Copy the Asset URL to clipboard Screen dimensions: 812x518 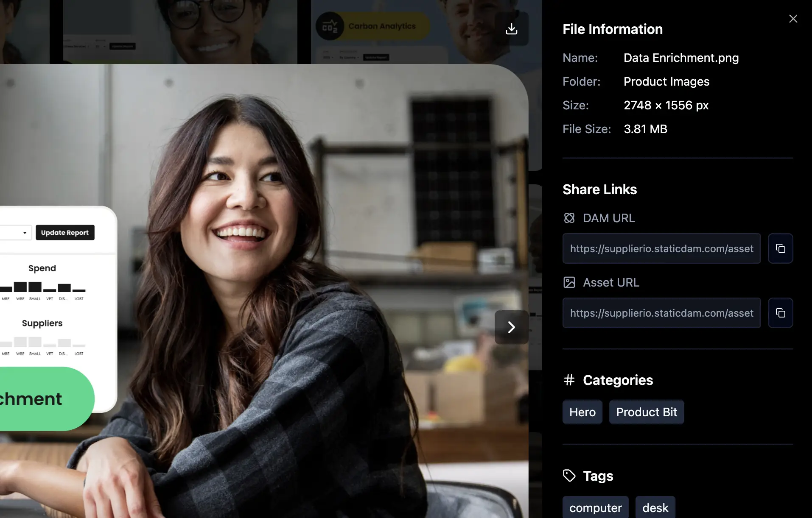coord(780,313)
